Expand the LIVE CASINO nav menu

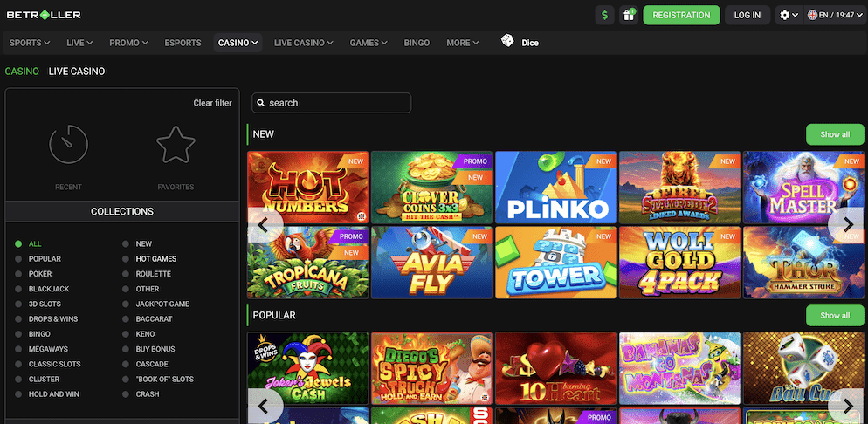pos(303,43)
